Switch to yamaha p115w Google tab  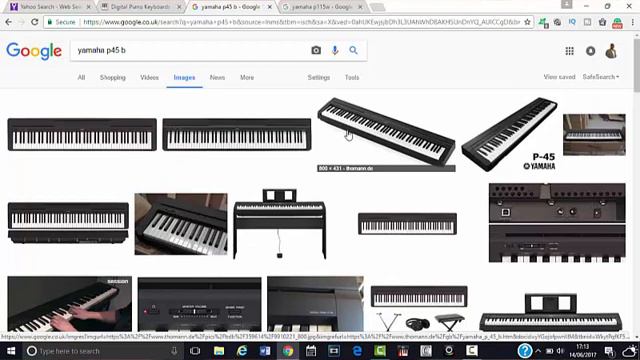coord(322,7)
